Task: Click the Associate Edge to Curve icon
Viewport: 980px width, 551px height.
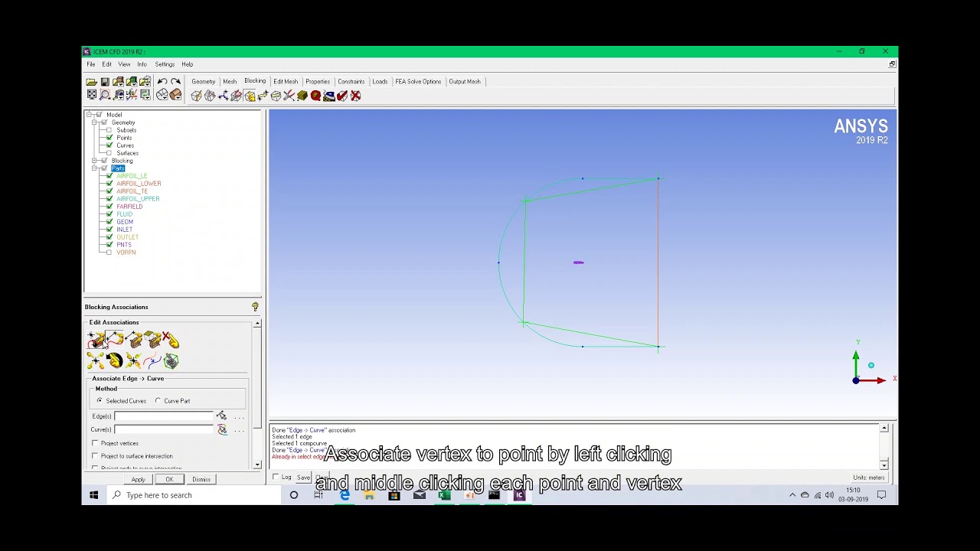Action: pyautogui.click(x=115, y=341)
